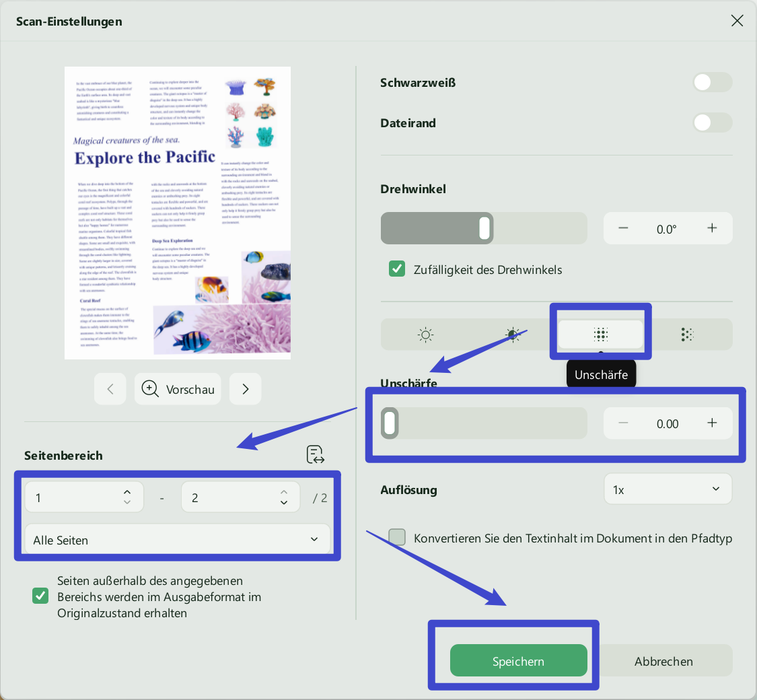Click the Unschärfe minus button
Screen dimensions: 757x700
[x=623, y=423]
